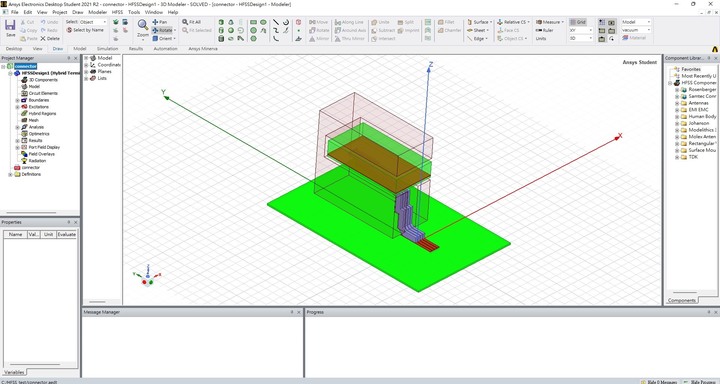Click the Ruler tool

(545, 30)
